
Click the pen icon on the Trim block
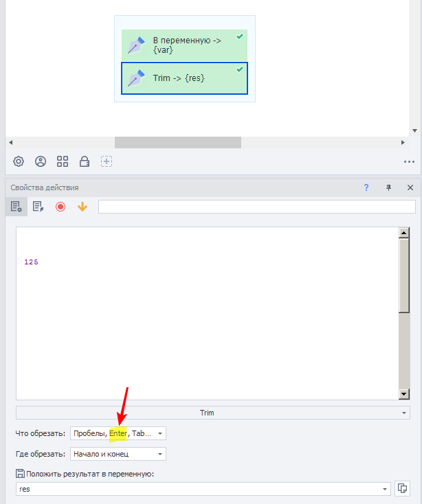[136, 78]
